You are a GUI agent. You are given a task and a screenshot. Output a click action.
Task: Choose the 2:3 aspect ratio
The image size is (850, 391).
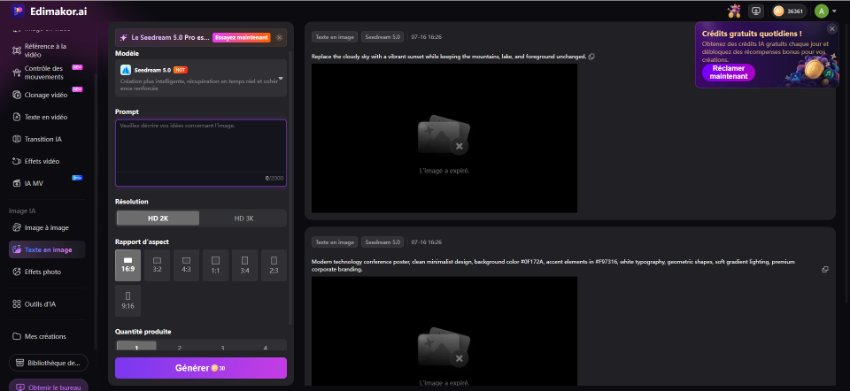point(274,265)
